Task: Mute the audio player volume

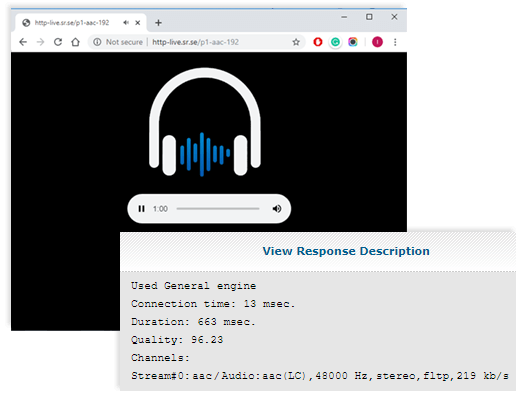Action: pyautogui.click(x=277, y=209)
